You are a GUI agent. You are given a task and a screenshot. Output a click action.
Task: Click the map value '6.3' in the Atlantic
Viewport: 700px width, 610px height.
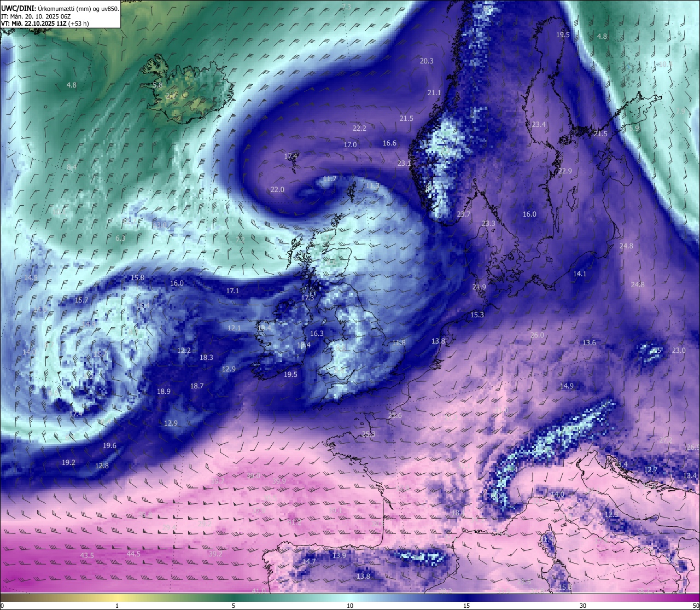click(120, 238)
